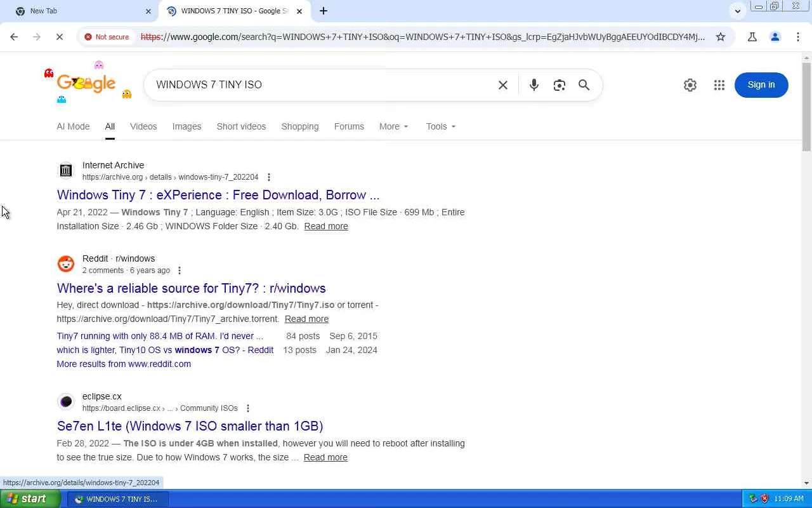The height and width of the screenshot is (508, 812).
Task: Click the Not secure site indicator
Action: pos(107,37)
